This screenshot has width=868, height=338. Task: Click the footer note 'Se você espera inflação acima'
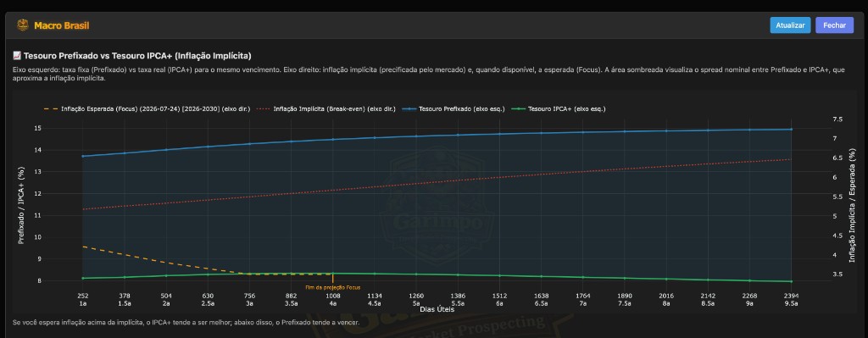point(186,323)
